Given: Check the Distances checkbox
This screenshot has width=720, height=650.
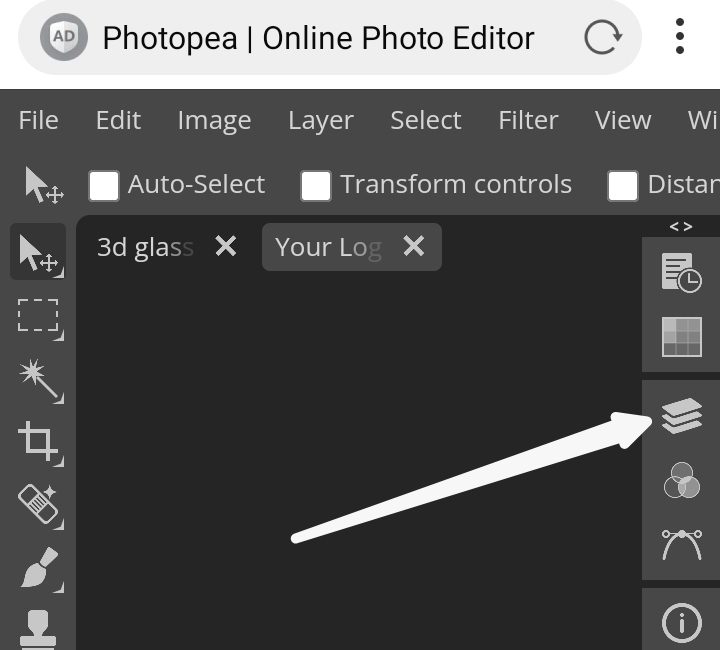Looking at the screenshot, I should (623, 185).
